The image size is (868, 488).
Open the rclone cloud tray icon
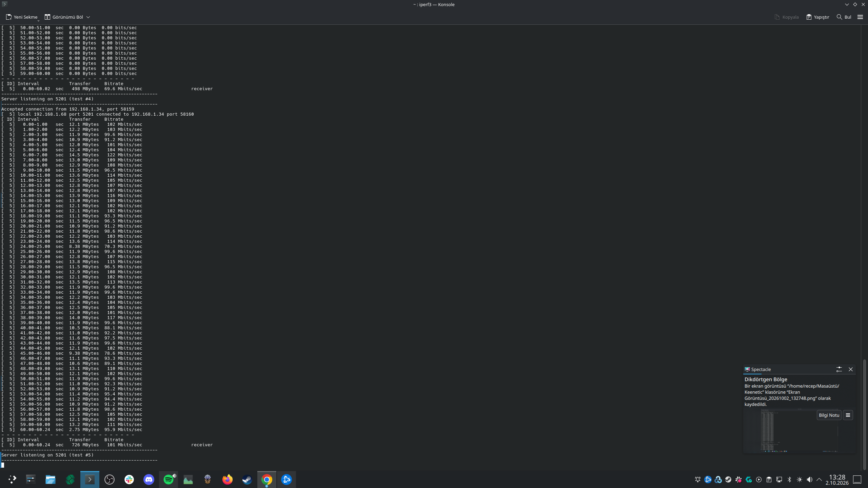(718, 480)
